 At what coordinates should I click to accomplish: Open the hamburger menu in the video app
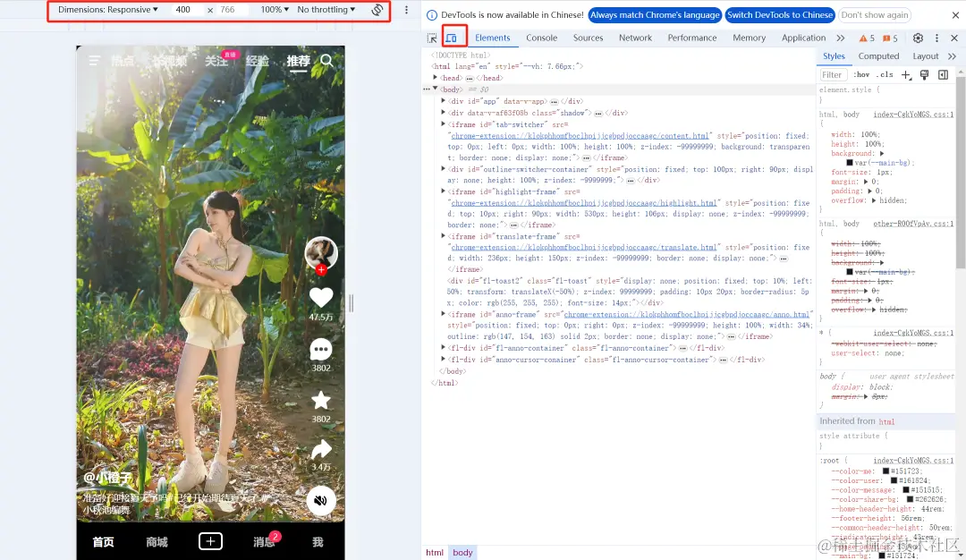tap(94, 60)
